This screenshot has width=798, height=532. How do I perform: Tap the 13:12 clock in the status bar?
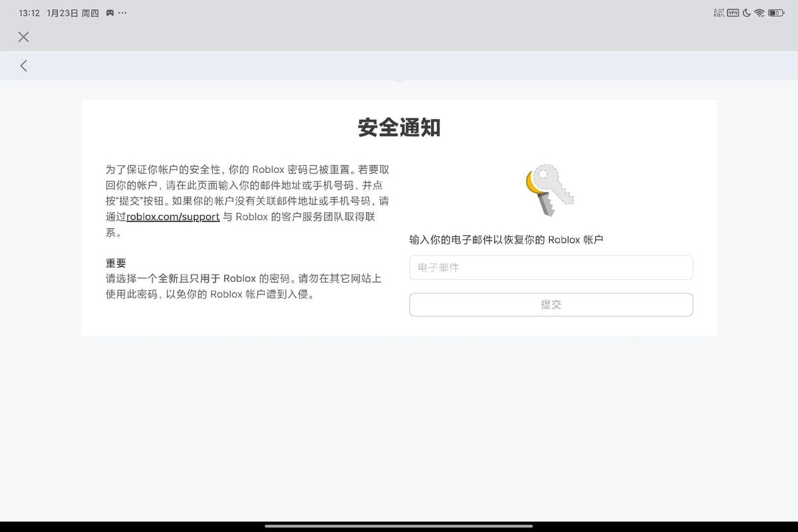point(28,12)
